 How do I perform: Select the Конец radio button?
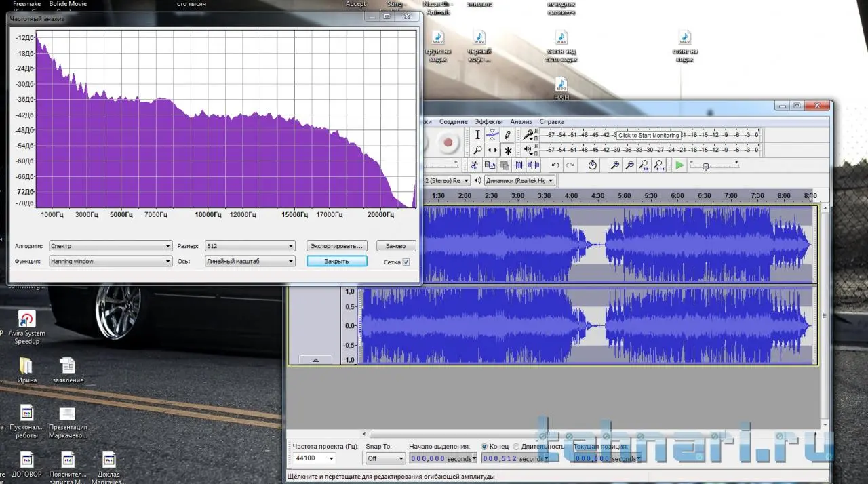[x=484, y=447]
